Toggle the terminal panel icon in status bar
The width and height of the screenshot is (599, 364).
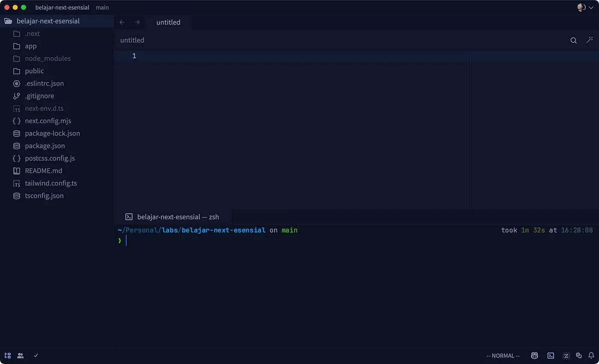coord(551,355)
